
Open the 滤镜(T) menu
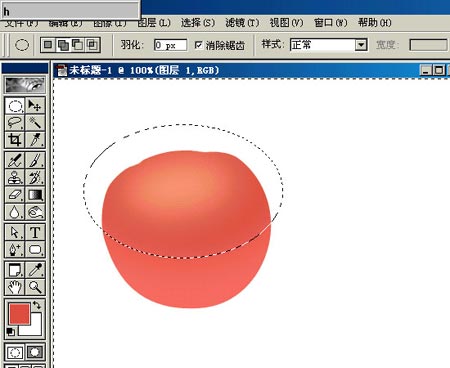click(x=242, y=23)
